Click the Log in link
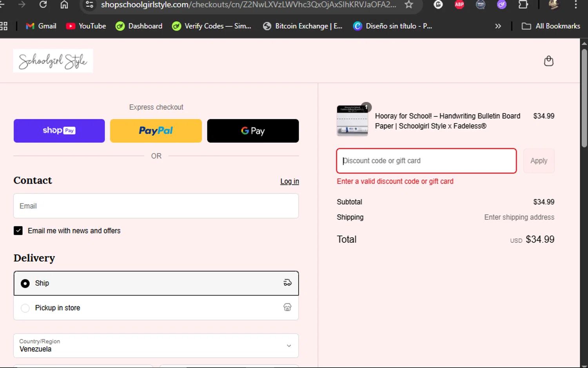The width and height of the screenshot is (588, 368). click(290, 181)
